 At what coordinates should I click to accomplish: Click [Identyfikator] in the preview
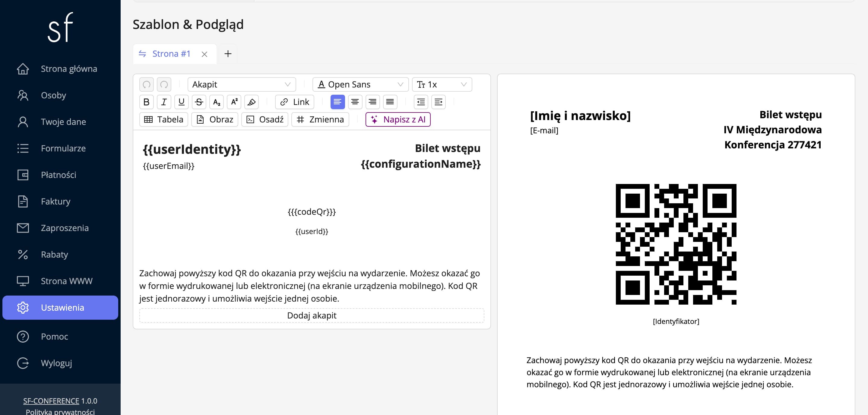click(676, 322)
